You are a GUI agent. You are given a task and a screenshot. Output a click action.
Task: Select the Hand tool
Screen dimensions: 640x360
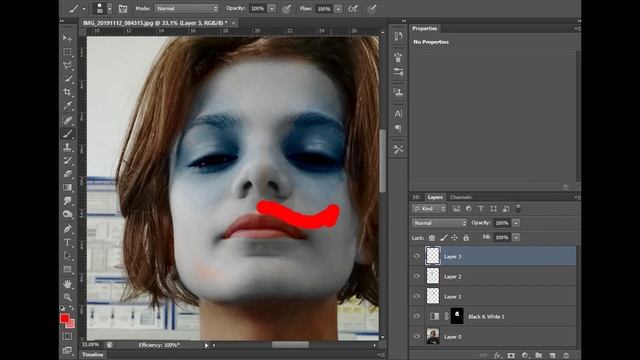tap(67, 284)
